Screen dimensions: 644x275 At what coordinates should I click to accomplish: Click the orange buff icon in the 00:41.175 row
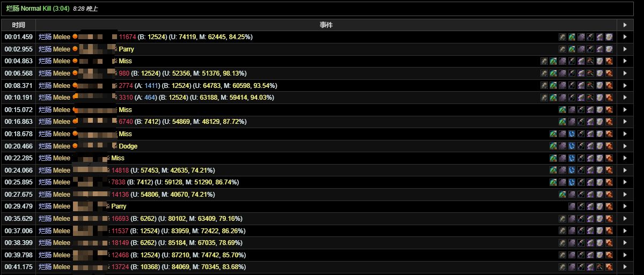pyautogui.click(x=609, y=267)
